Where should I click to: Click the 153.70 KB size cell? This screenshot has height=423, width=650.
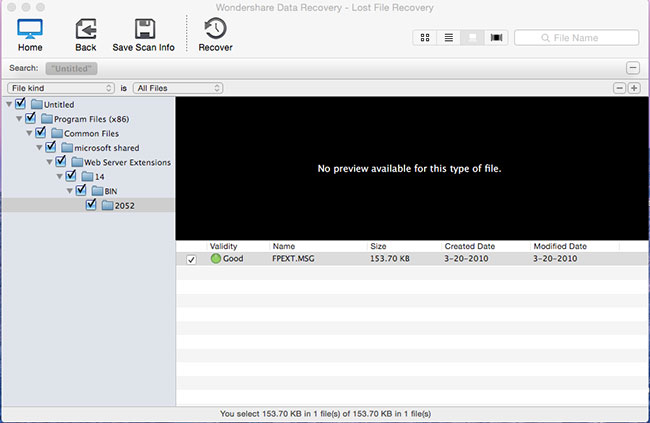[390, 259]
